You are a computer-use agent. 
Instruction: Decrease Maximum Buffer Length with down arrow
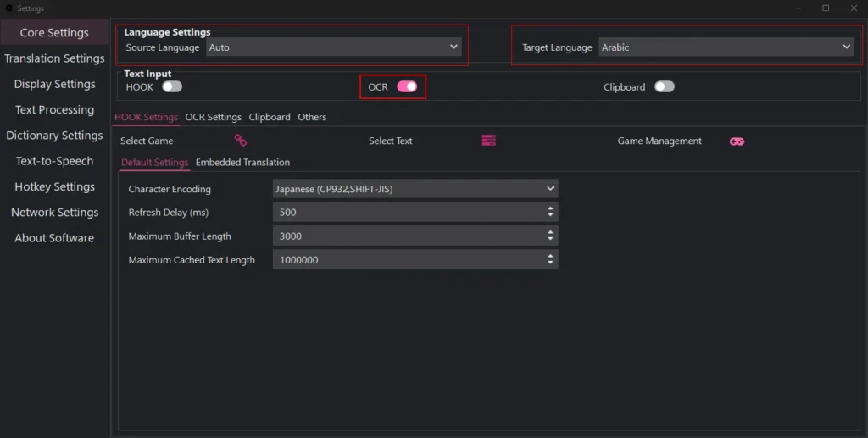pos(550,239)
